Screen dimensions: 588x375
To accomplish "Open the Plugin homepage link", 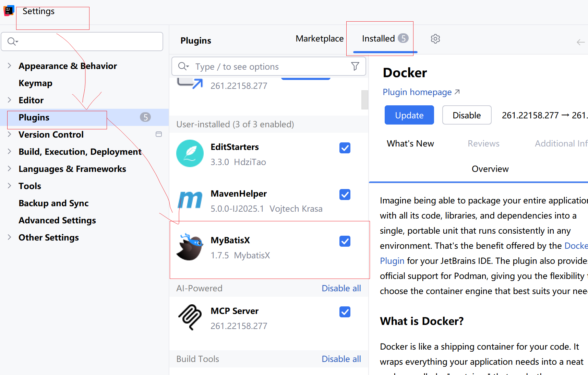I will coord(421,92).
